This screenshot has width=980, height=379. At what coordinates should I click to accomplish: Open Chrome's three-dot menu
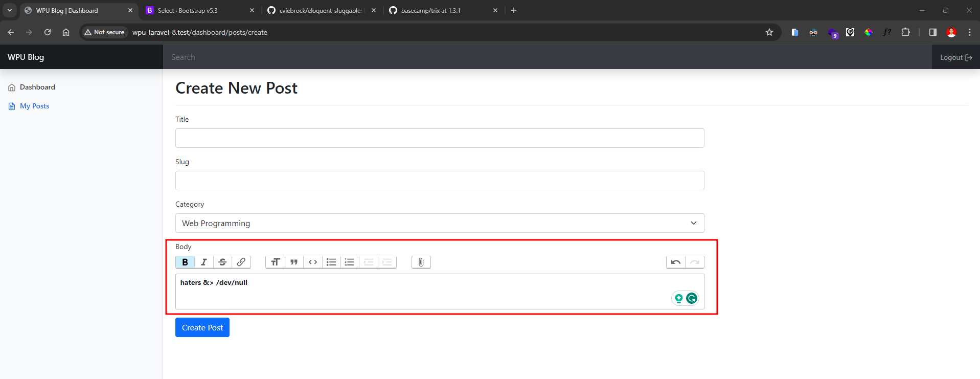point(969,32)
